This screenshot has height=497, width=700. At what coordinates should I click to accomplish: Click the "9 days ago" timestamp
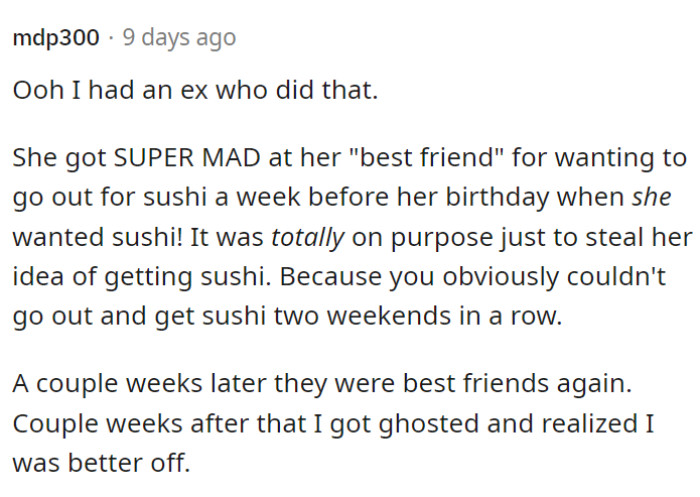(179, 38)
